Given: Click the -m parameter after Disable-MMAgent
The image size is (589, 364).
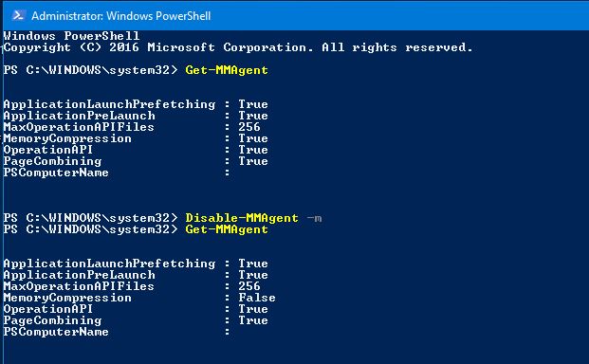Looking at the screenshot, I should tap(314, 218).
